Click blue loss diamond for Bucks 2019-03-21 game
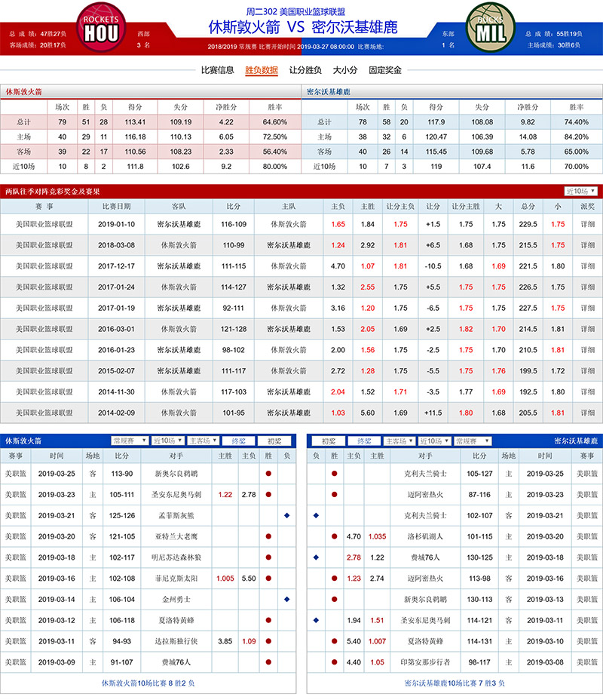Viewport: 603px width, 700px height. click(317, 516)
